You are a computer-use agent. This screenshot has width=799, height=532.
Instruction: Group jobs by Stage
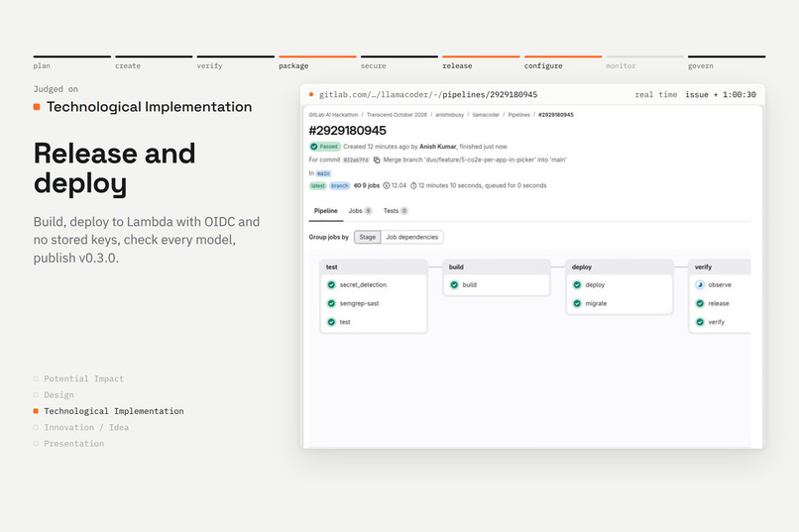(368, 237)
